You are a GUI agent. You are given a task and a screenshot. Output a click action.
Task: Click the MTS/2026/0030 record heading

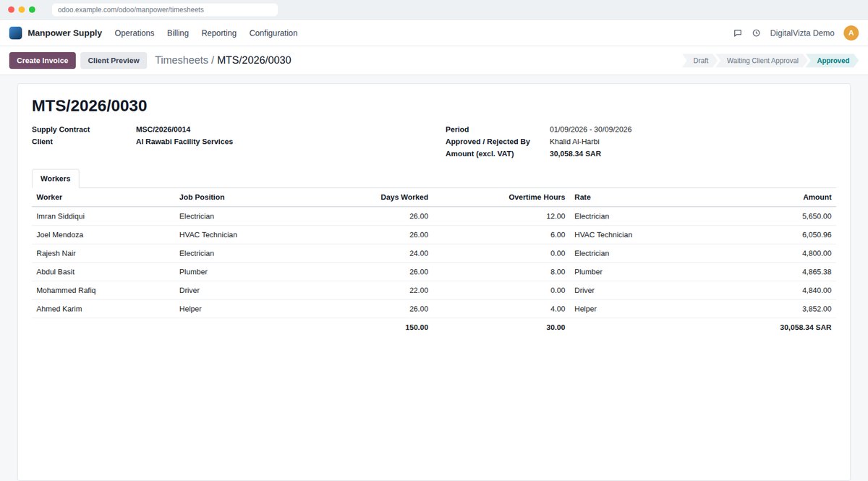coord(90,106)
